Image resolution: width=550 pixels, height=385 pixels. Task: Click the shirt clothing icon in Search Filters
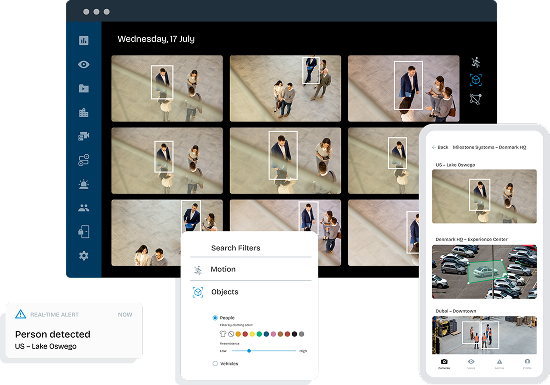(x=223, y=334)
